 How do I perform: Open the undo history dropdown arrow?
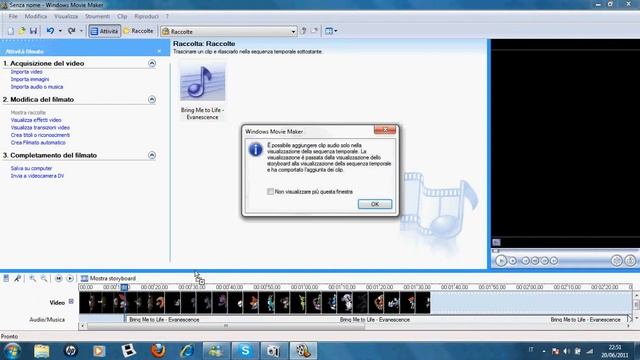[60, 31]
